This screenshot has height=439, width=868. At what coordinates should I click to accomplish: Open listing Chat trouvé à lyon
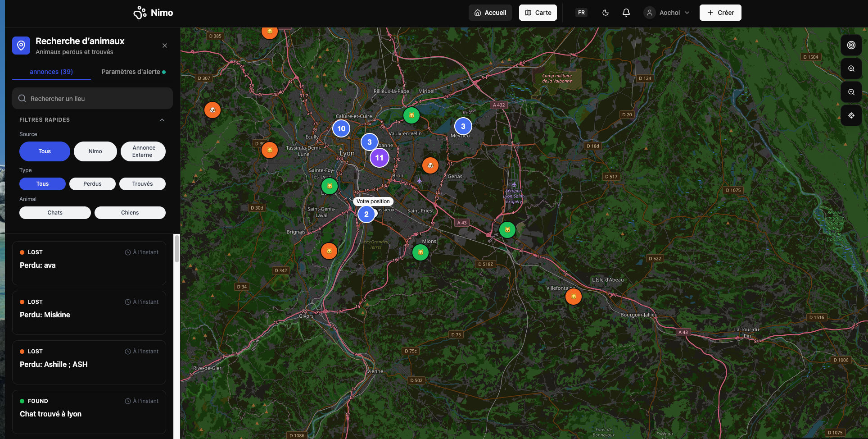(89, 412)
